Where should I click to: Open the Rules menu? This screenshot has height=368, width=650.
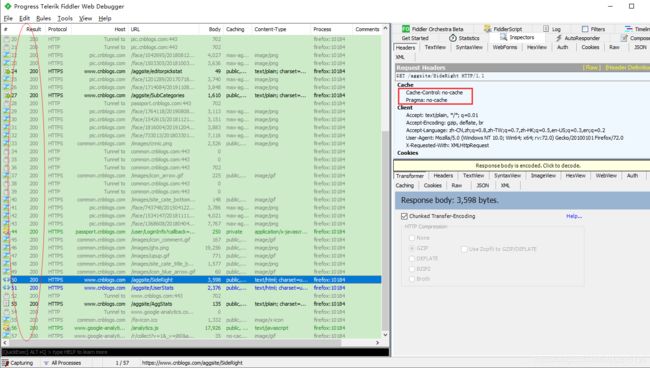point(44,18)
